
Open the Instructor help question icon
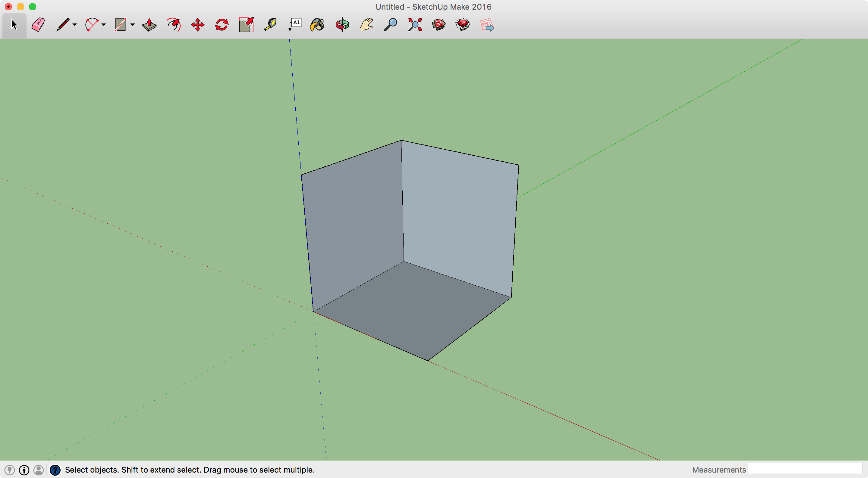(55, 470)
